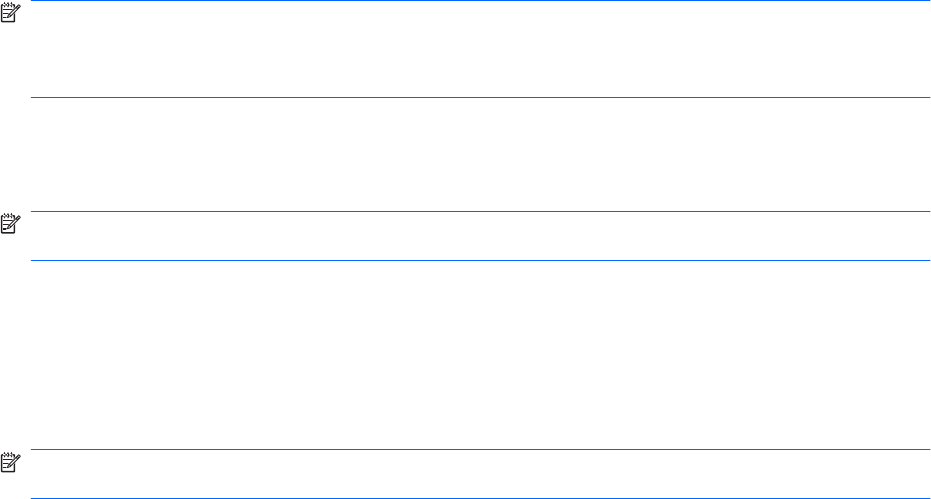Click empty space between first and middle notes

tap(480, 154)
